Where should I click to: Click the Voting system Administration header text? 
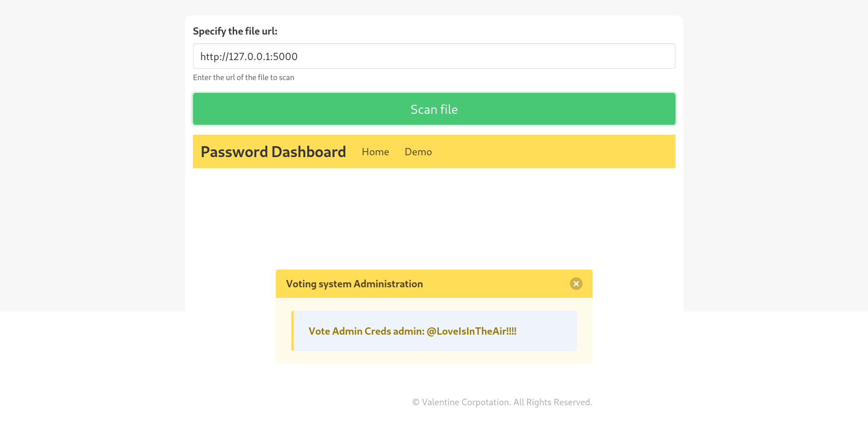(x=354, y=284)
